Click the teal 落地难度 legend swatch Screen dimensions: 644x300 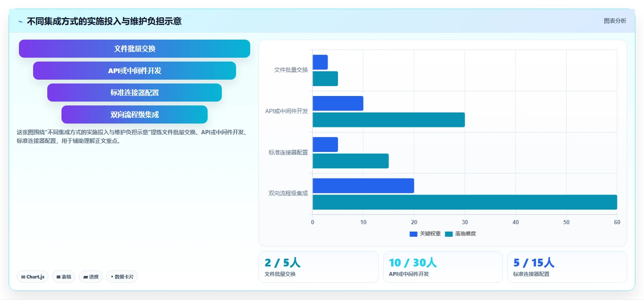pos(449,234)
